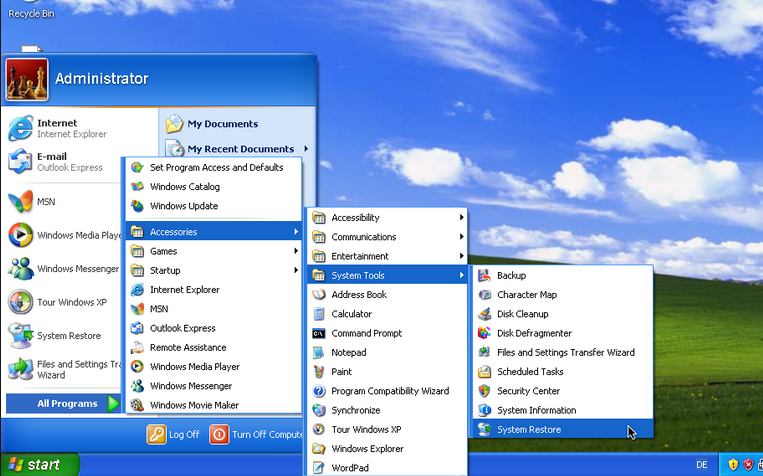Click the red shield alert tray icon
The width and height of the screenshot is (763, 476).
coord(748,465)
